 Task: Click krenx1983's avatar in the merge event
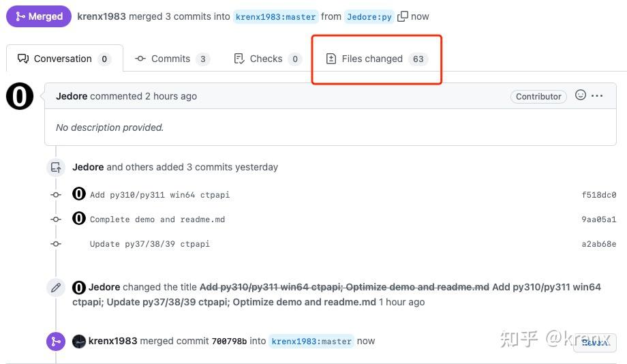point(79,342)
